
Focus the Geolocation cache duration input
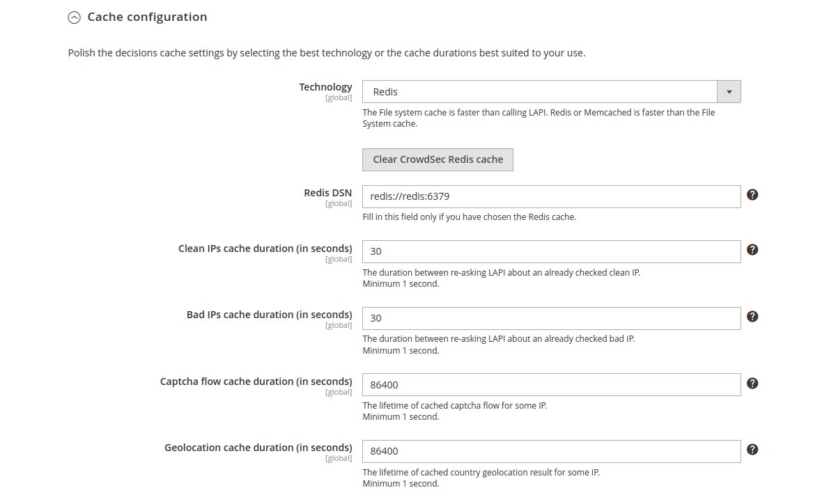[551, 451]
